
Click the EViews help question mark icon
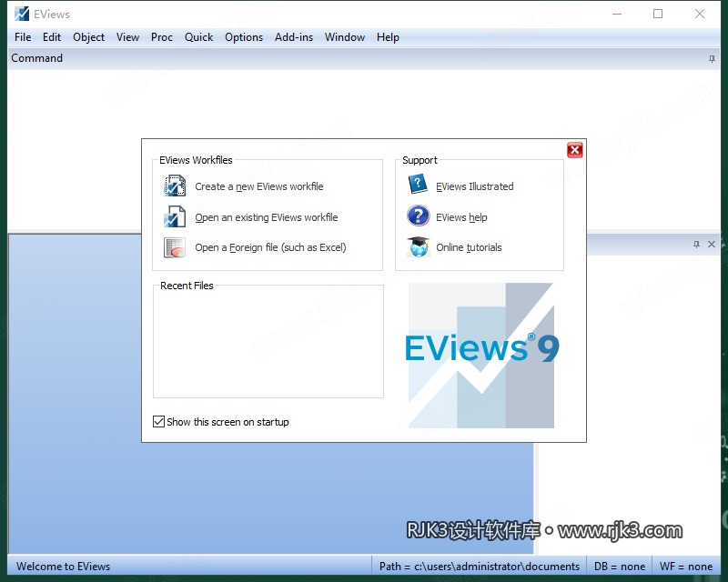(419, 216)
